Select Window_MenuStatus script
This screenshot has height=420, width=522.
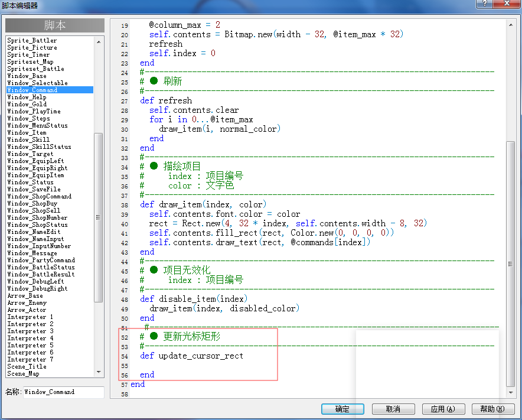(x=37, y=126)
